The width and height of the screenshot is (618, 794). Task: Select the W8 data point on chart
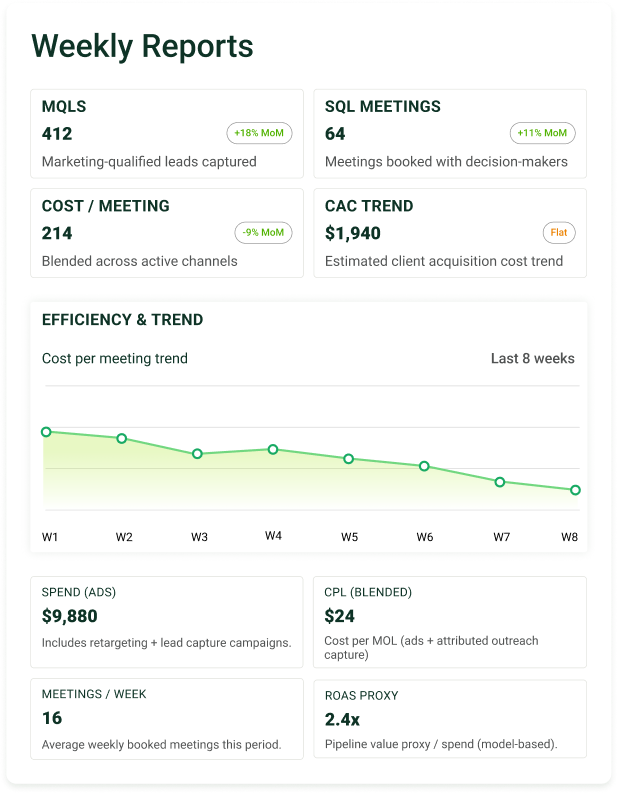click(575, 490)
